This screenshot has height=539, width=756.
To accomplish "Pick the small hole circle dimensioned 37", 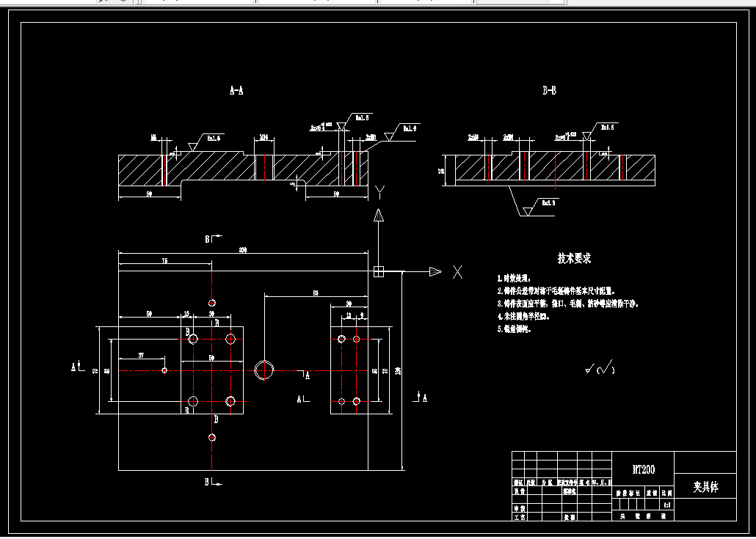I will click(x=164, y=370).
